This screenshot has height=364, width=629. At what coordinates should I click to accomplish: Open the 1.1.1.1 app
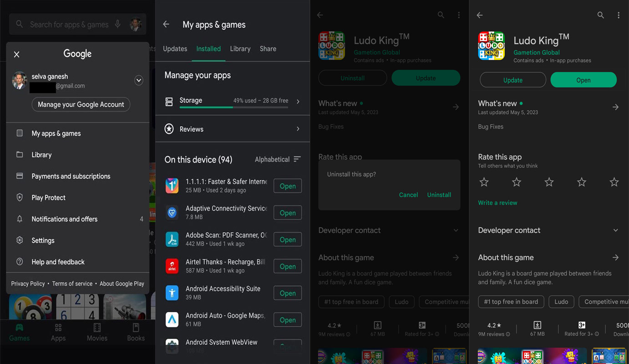pos(288,186)
